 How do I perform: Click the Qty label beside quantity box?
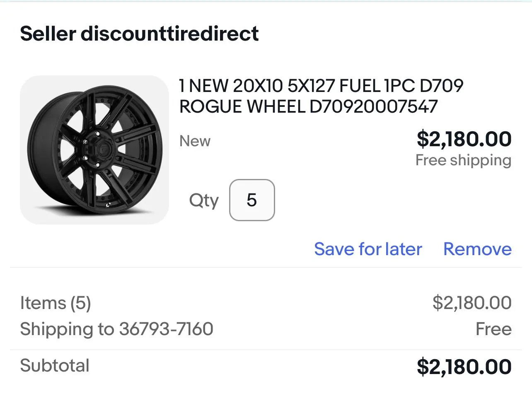[x=203, y=201]
